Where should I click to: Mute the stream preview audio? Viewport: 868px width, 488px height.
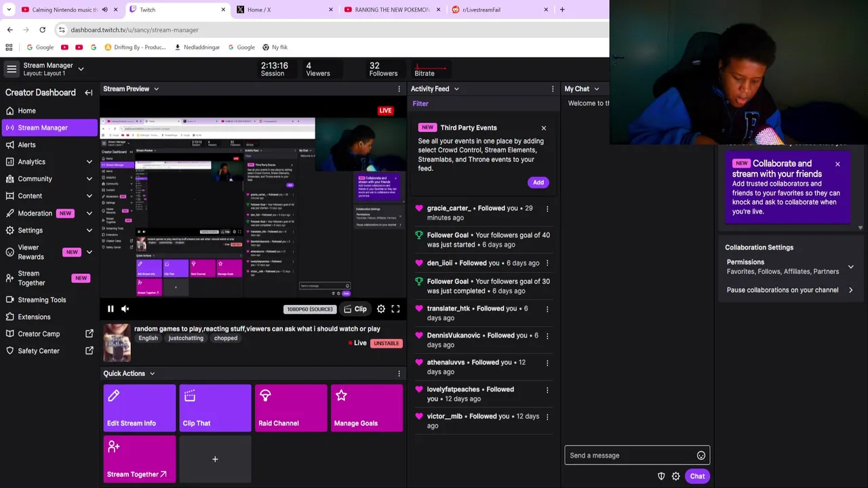pos(125,309)
